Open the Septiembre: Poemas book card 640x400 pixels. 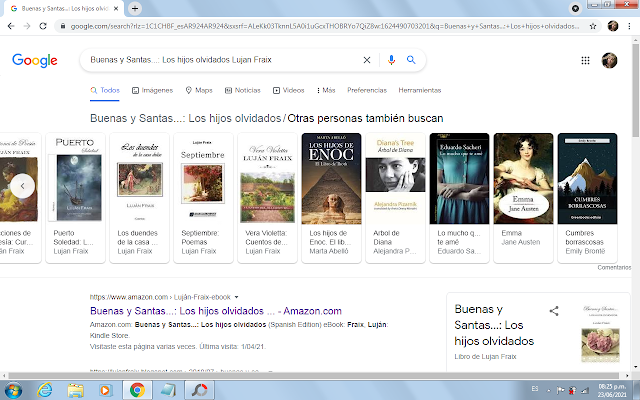pyautogui.click(x=203, y=198)
